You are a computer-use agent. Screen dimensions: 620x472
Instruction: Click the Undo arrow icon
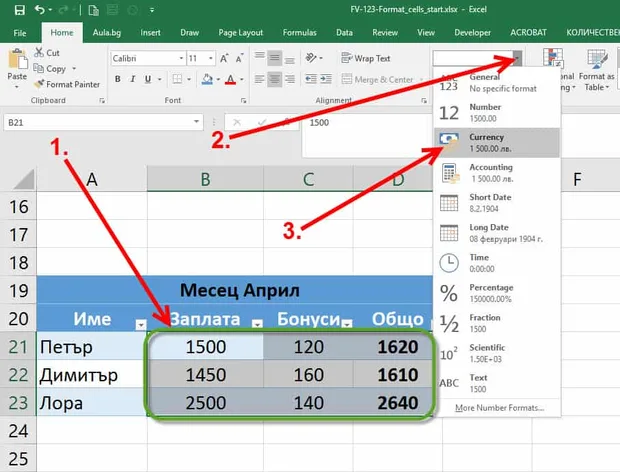[40, 9]
